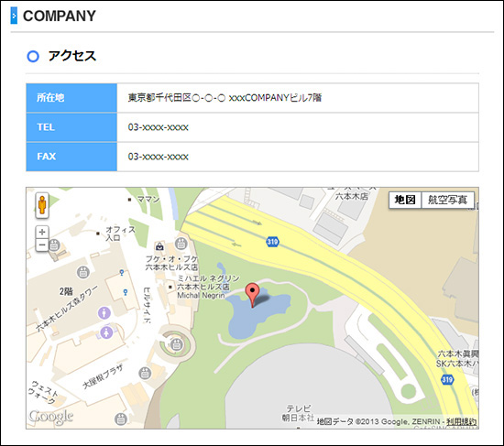Click the elevator icon above 2階 label

82,272
